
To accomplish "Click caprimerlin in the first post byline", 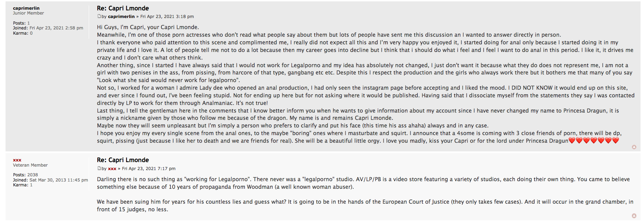I will coord(121,17).
